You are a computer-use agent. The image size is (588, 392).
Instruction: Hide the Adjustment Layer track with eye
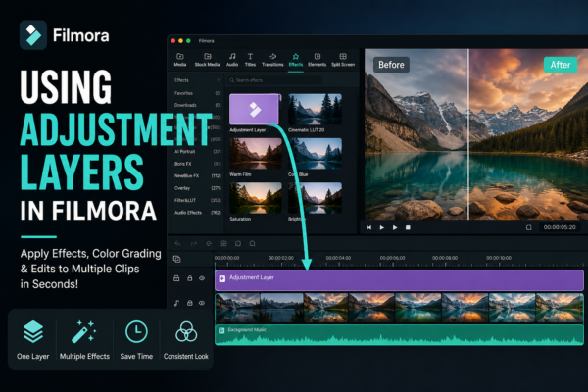click(202, 278)
